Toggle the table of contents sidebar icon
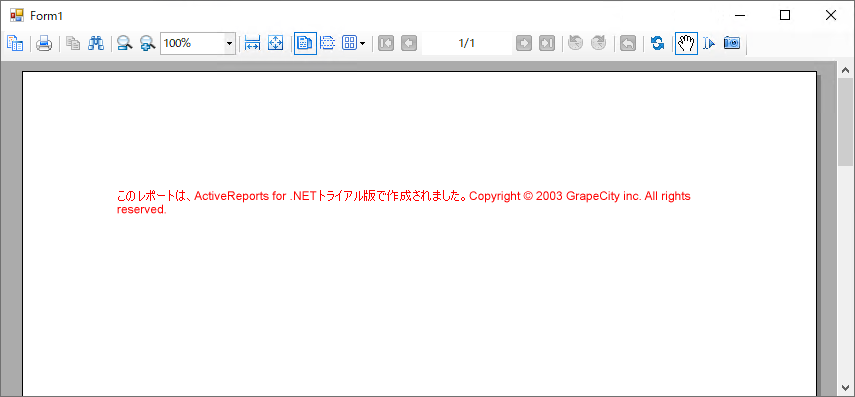This screenshot has width=855, height=397. [15, 43]
